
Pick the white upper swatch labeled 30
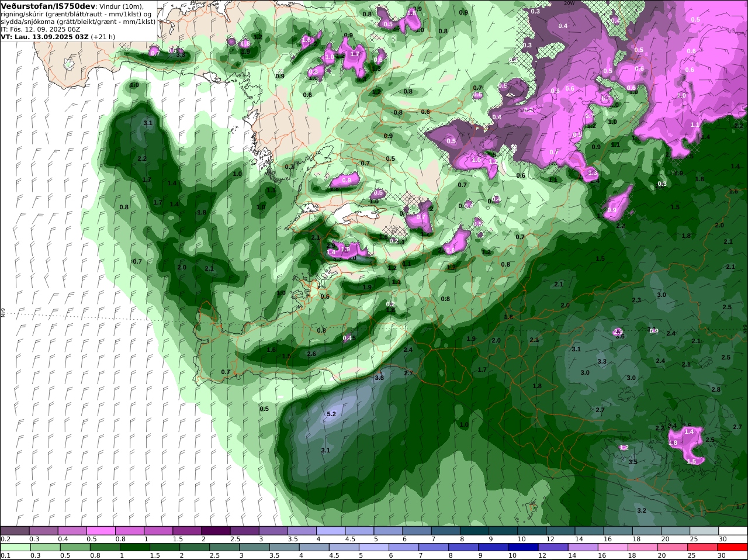point(733,531)
